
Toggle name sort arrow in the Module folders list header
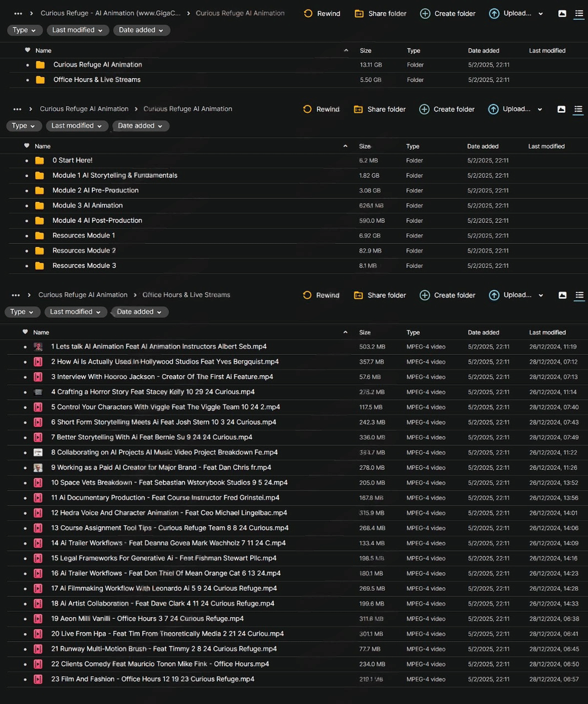click(x=345, y=146)
